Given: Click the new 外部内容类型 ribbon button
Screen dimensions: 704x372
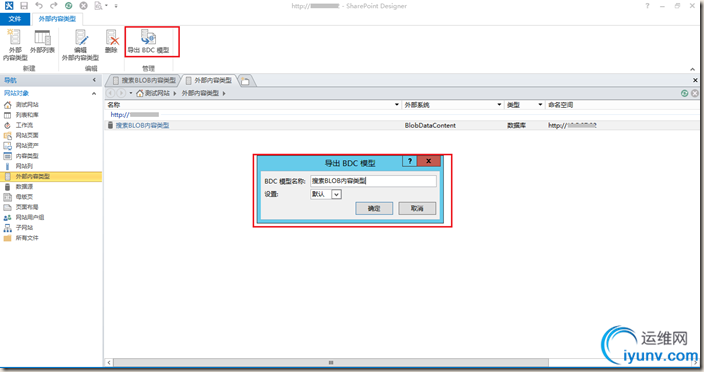Looking at the screenshot, I should click(15, 45).
